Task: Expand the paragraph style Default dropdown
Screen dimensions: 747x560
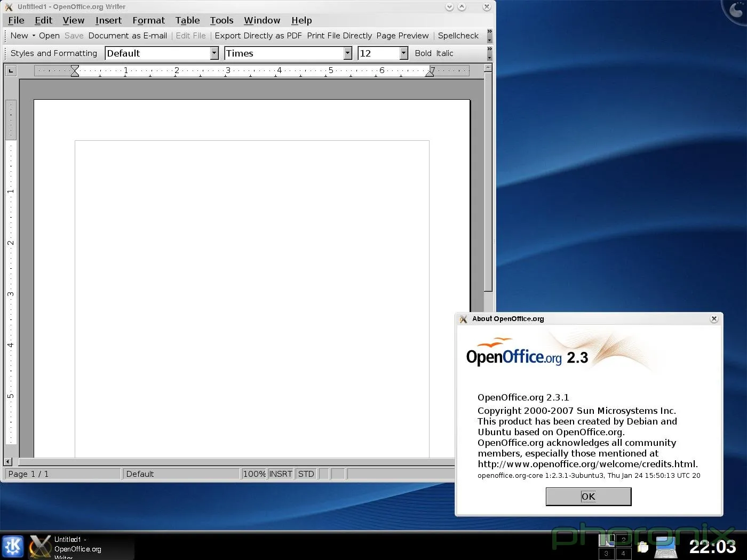Action: tap(214, 53)
